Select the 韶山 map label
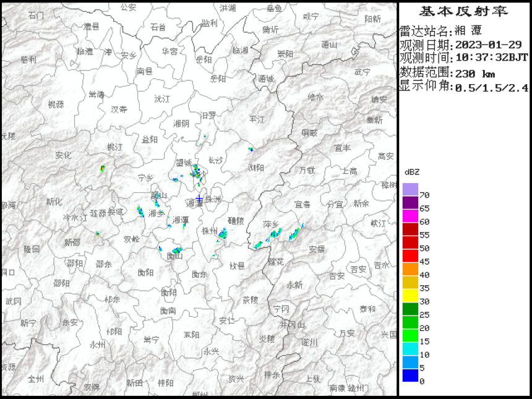The height and width of the screenshot is (399, 532). (x=159, y=195)
